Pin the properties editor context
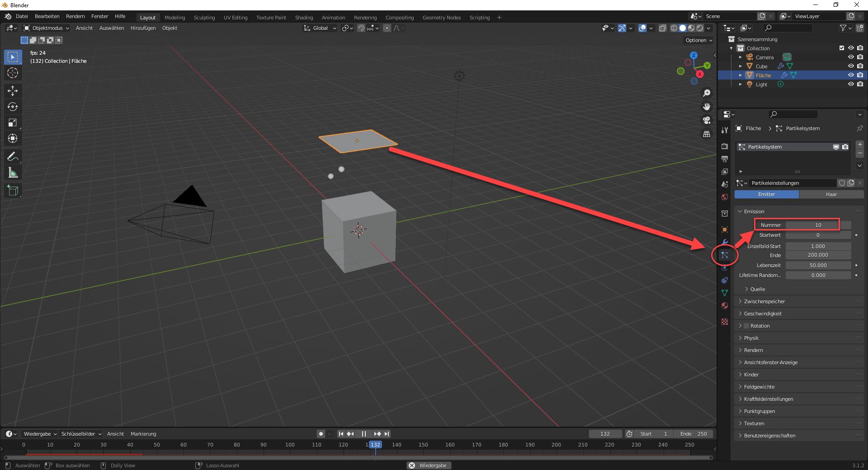This screenshot has width=868, height=470. click(859, 128)
